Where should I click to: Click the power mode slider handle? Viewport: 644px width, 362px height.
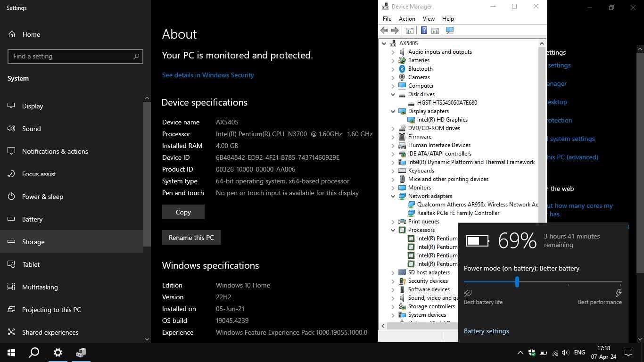tap(517, 282)
